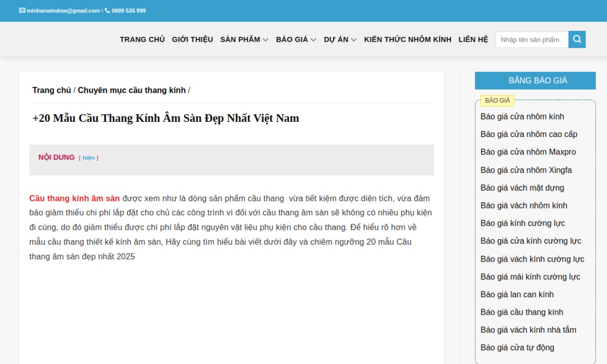Click the magnifier search button
607x364 pixels.
click(x=577, y=39)
